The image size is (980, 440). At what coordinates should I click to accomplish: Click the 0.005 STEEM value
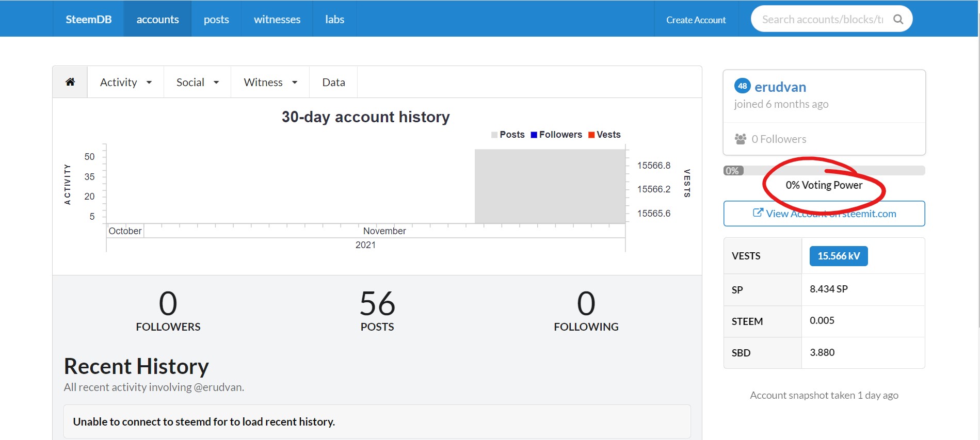pos(822,320)
